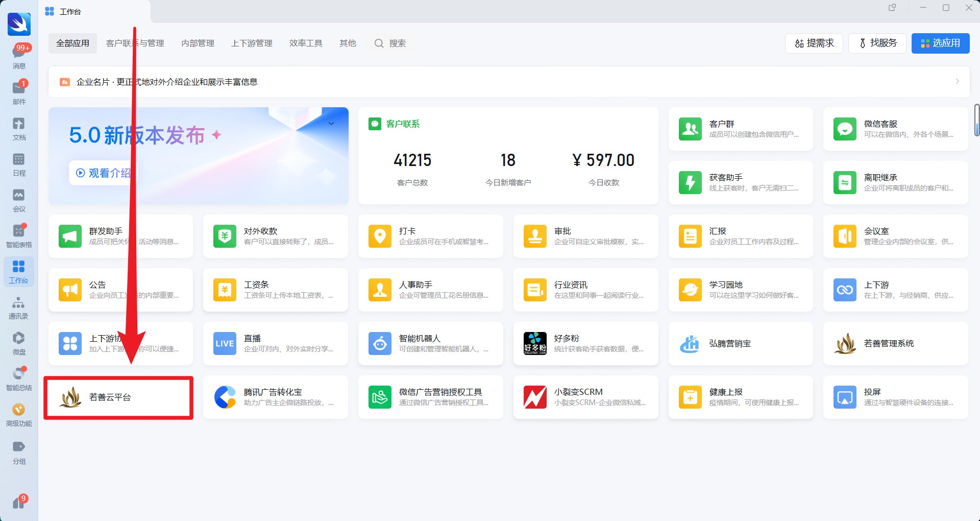The width and height of the screenshot is (980, 521).
Task: Open the 打卡 check-in app
Action: (431, 236)
